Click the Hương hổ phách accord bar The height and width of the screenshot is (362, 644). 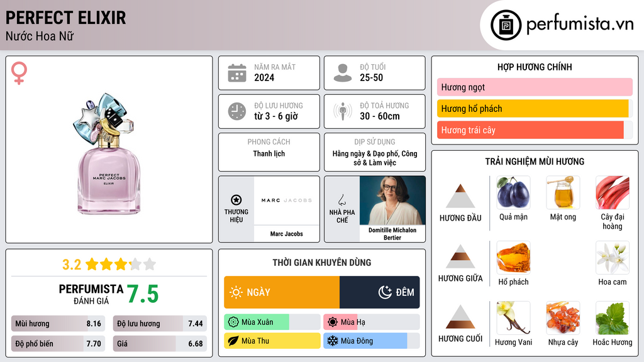click(535, 109)
